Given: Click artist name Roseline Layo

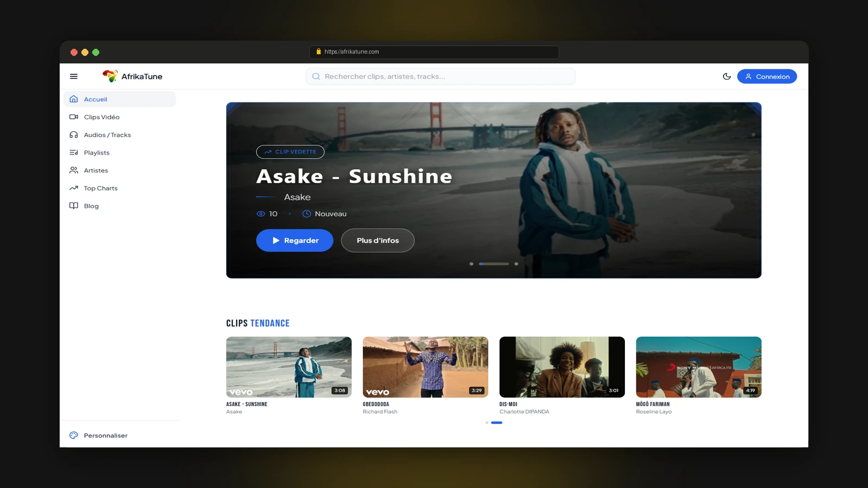Looking at the screenshot, I should pyautogui.click(x=654, y=412).
